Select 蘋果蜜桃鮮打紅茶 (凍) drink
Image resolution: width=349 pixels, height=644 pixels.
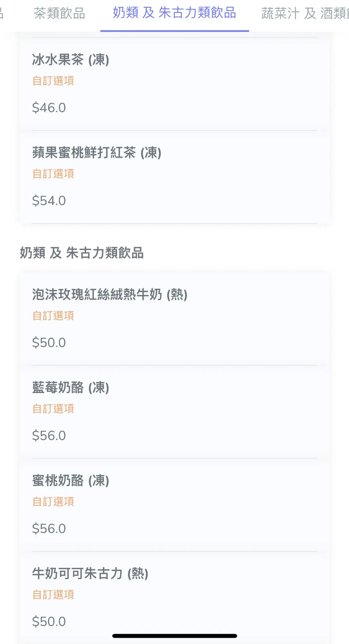click(x=97, y=153)
